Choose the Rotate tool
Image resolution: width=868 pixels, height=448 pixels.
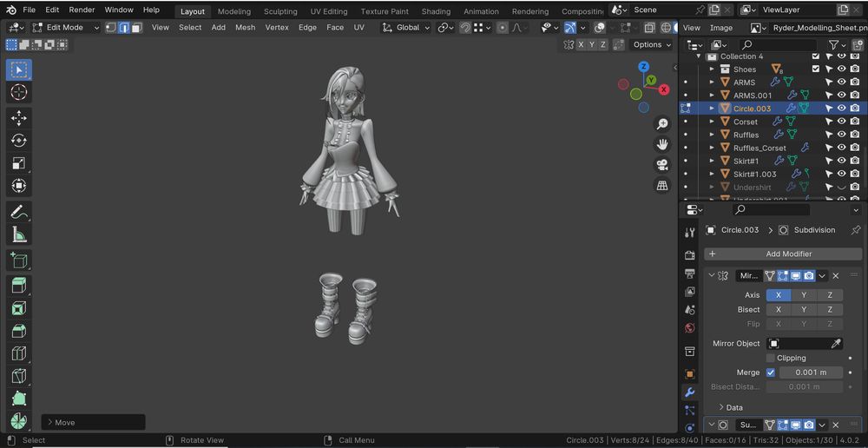coord(19,141)
